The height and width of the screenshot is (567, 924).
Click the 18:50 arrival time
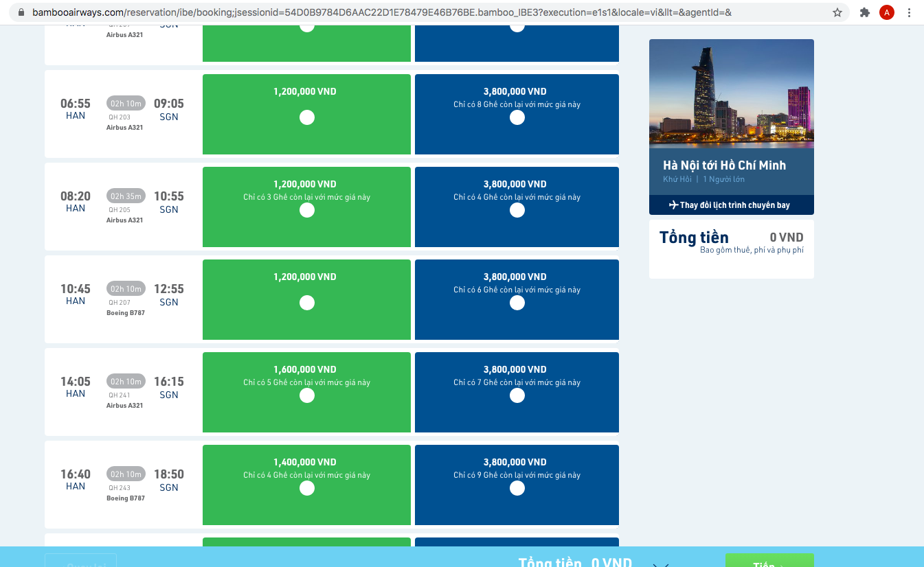[169, 474]
